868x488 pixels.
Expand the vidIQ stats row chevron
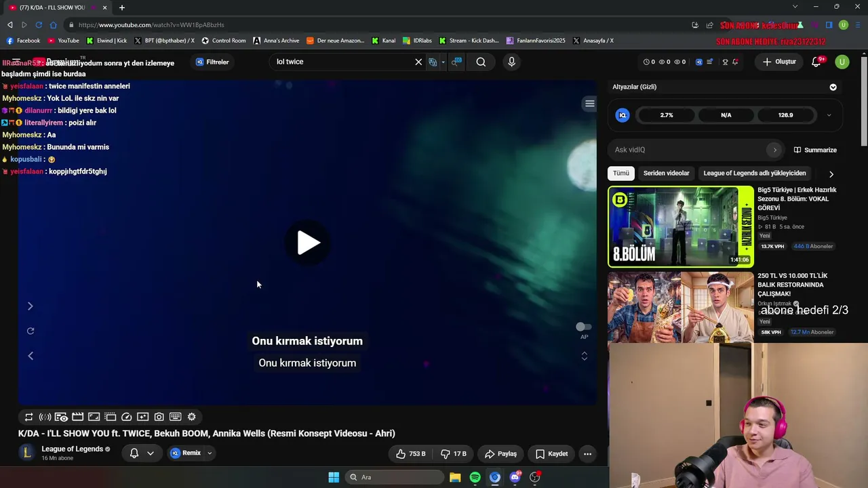[x=829, y=115]
